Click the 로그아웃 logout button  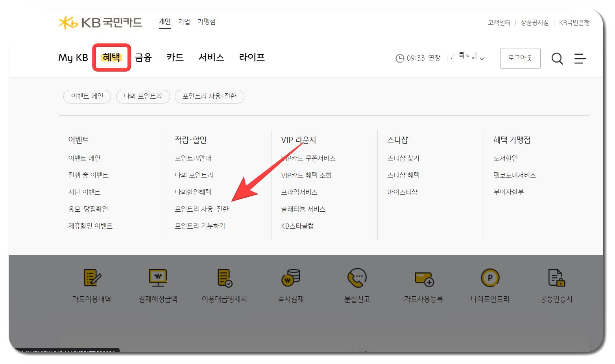click(520, 58)
